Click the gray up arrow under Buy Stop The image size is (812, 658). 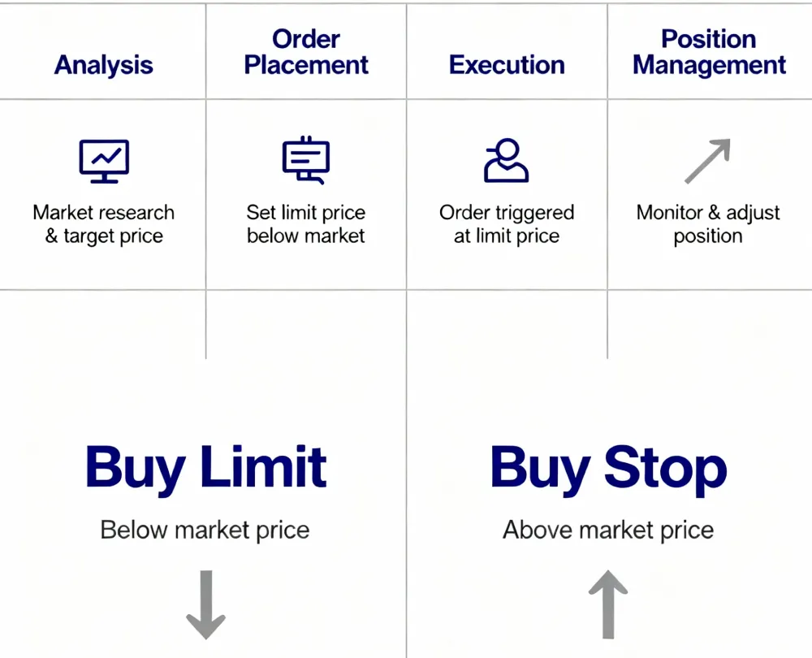point(608,604)
